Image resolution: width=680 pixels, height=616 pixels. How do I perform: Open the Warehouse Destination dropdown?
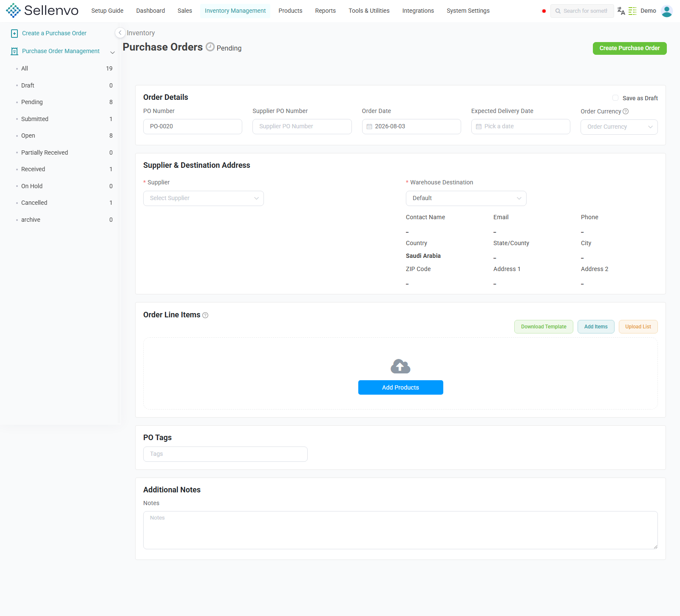point(466,198)
